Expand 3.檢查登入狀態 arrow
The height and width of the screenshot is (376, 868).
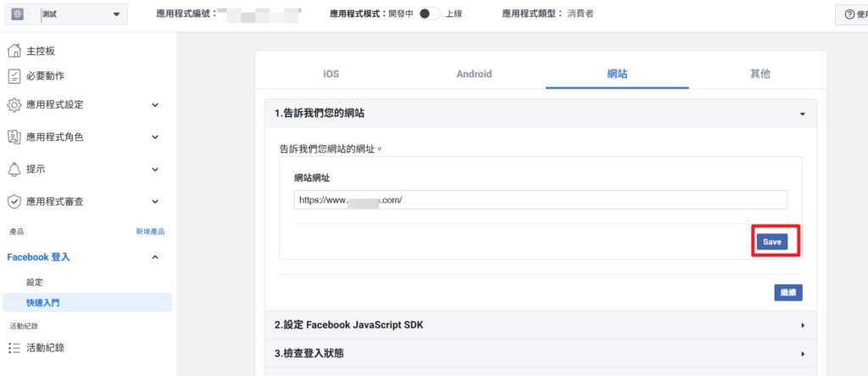click(803, 353)
